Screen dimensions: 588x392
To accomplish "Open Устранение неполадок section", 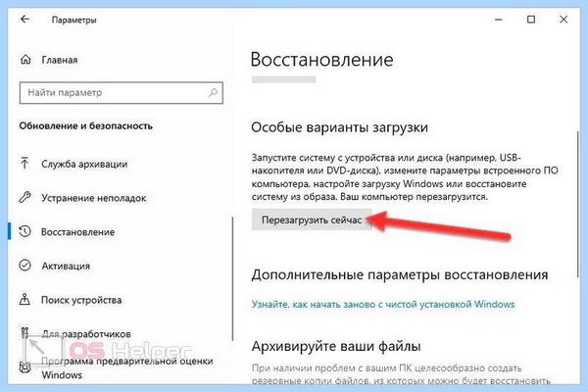I will [x=94, y=198].
